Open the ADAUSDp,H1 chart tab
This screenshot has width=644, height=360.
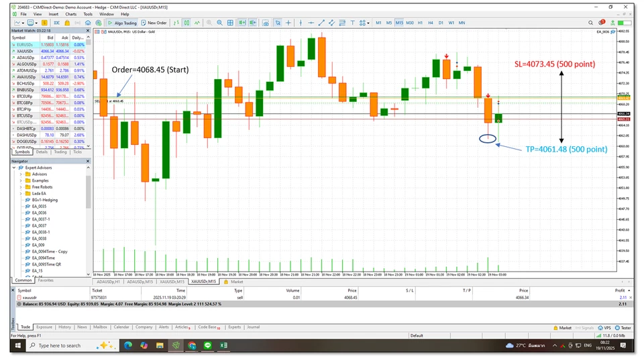point(109,282)
